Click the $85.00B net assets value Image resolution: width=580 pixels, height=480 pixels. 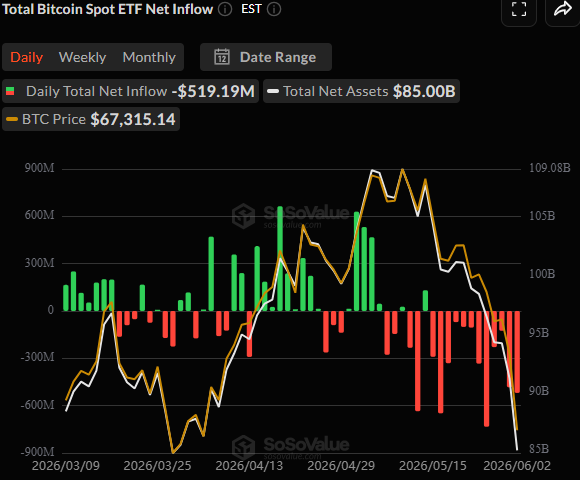click(424, 91)
